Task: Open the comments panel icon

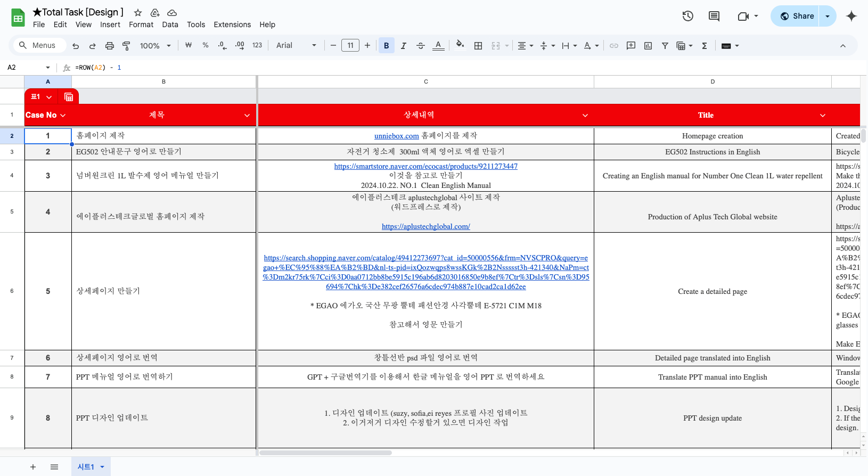Action: [714, 16]
